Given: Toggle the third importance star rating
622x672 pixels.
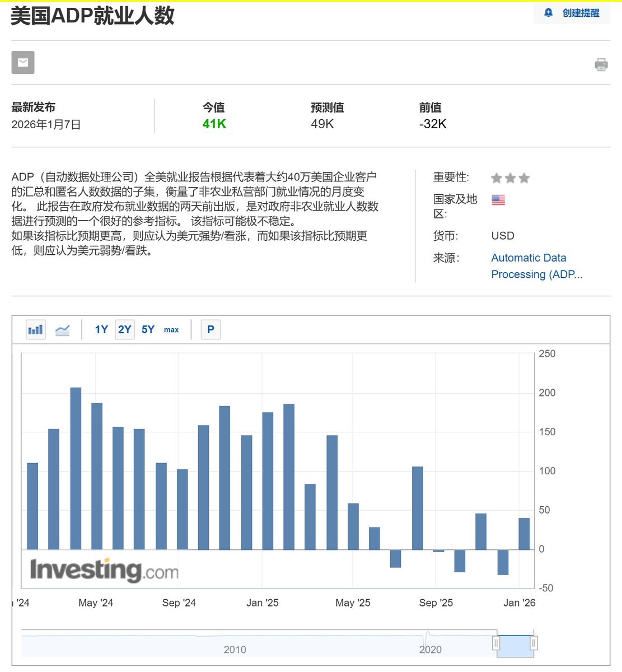Looking at the screenshot, I should click(x=524, y=178).
